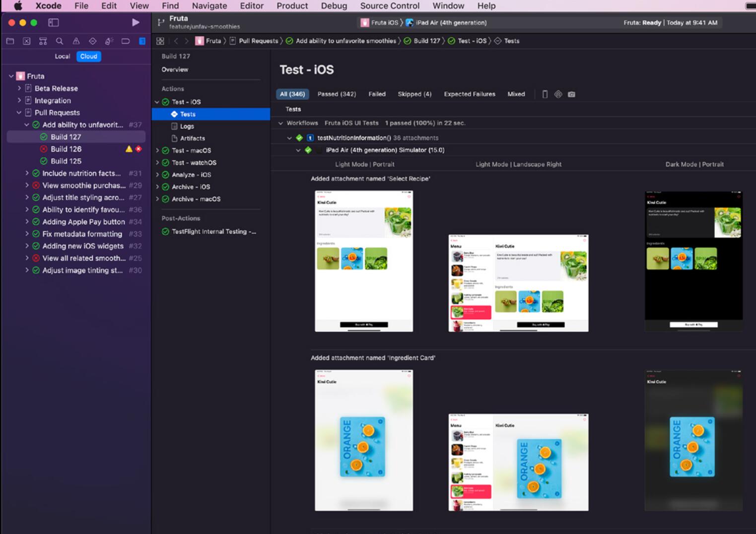
Task: Open the find navigator magnifier icon
Action: pyautogui.click(x=60, y=41)
